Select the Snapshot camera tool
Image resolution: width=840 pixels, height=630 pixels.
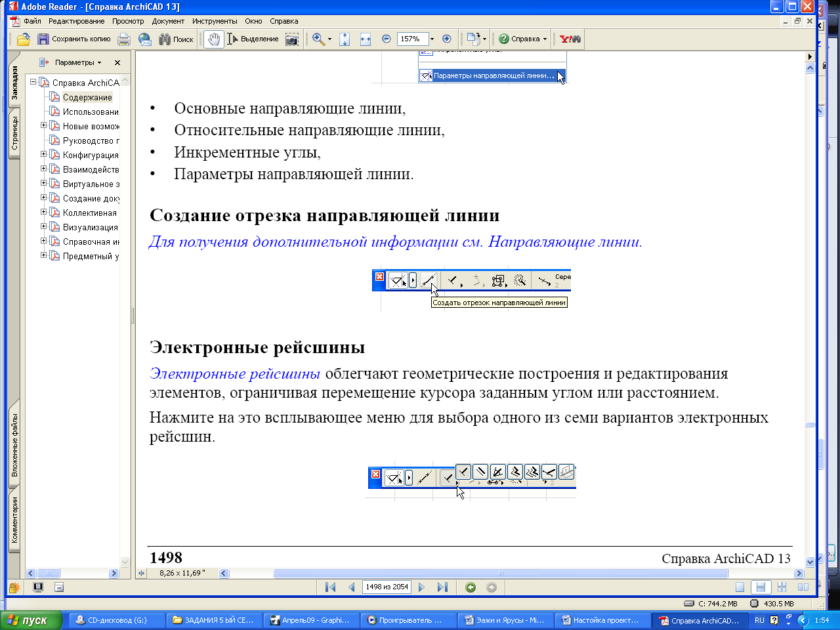(292, 39)
